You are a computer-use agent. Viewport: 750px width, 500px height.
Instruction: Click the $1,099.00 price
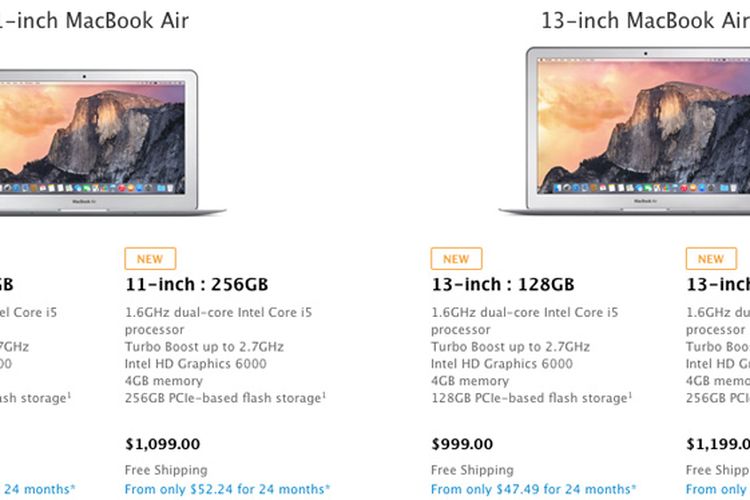(162, 444)
